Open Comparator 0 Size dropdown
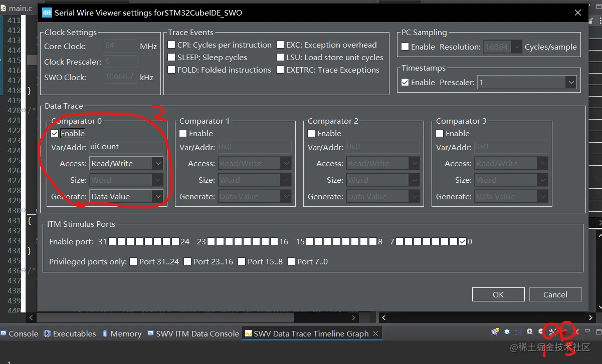The width and height of the screenshot is (602, 364). 126,180
